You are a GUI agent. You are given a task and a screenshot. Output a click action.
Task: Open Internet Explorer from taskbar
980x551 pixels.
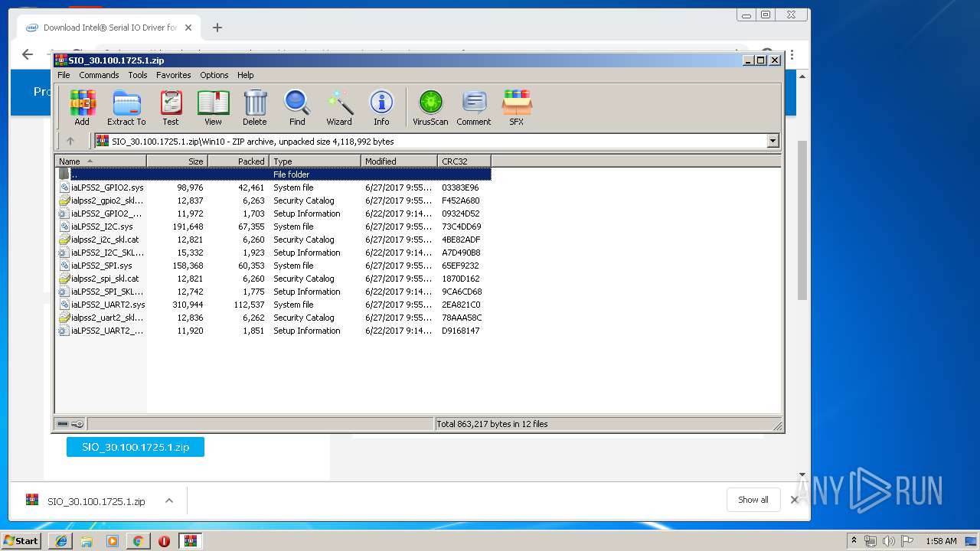61,541
